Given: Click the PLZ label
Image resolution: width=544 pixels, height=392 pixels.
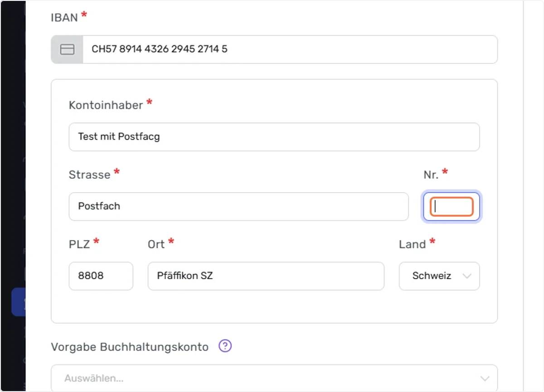Looking at the screenshot, I should (x=79, y=244).
